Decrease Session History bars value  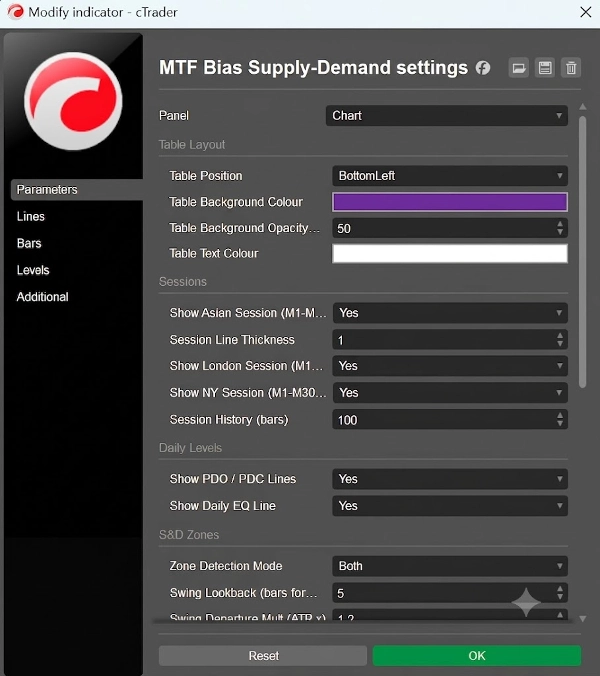pos(560,423)
